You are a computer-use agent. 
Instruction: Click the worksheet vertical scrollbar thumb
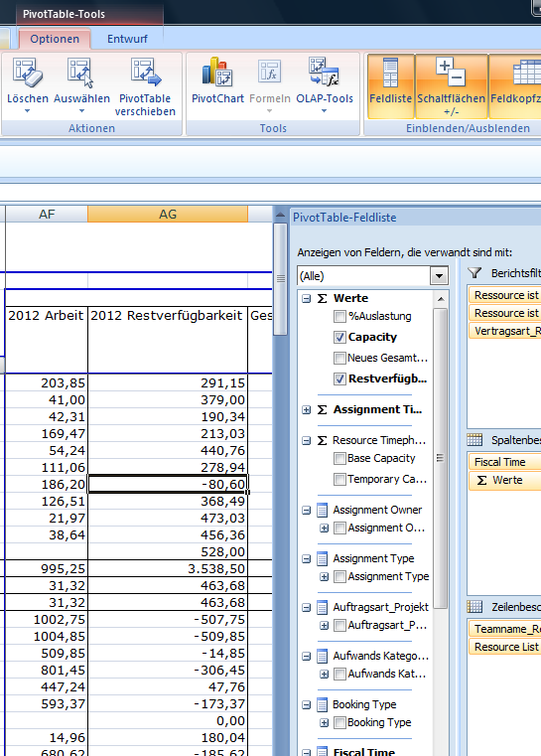click(280, 279)
